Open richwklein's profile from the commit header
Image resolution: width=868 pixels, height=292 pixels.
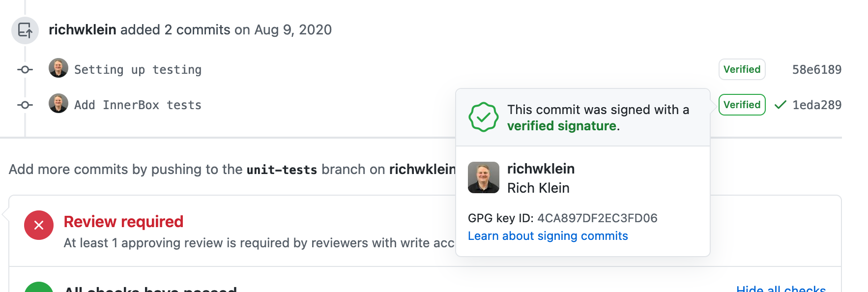point(82,30)
